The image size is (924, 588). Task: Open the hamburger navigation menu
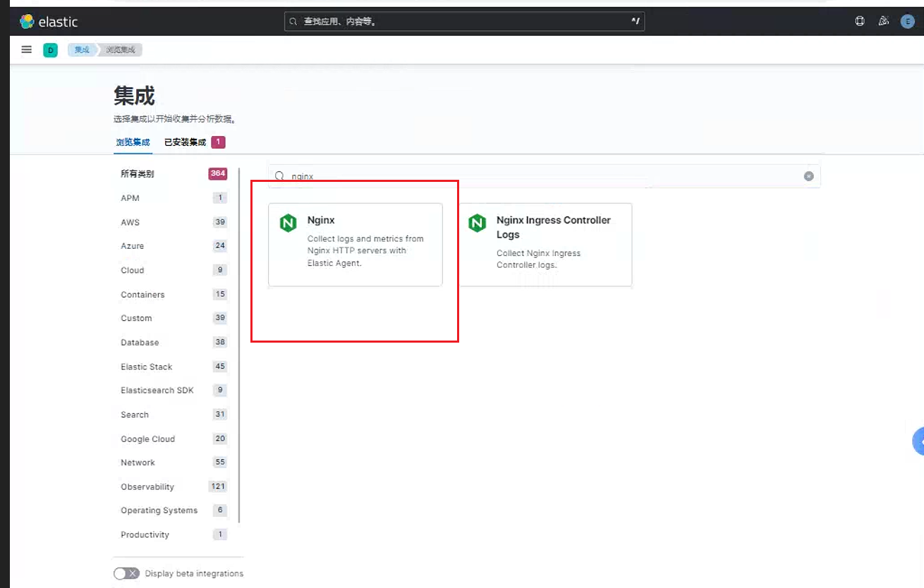pos(27,49)
